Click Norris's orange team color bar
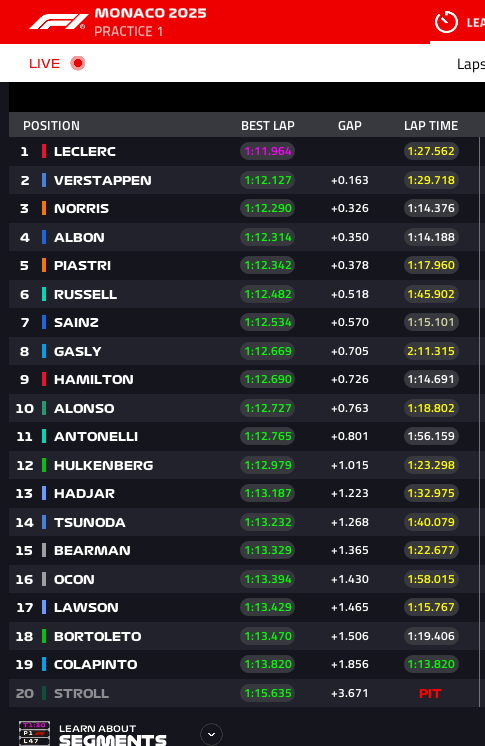This screenshot has height=746, width=485. 44,208
